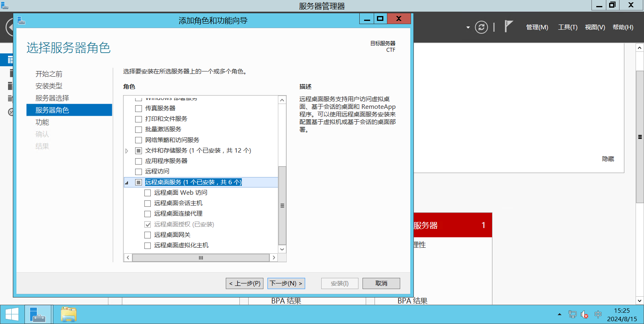The image size is (644, 324).
Task: Launch File Explorer from the taskbar
Action: click(x=69, y=314)
